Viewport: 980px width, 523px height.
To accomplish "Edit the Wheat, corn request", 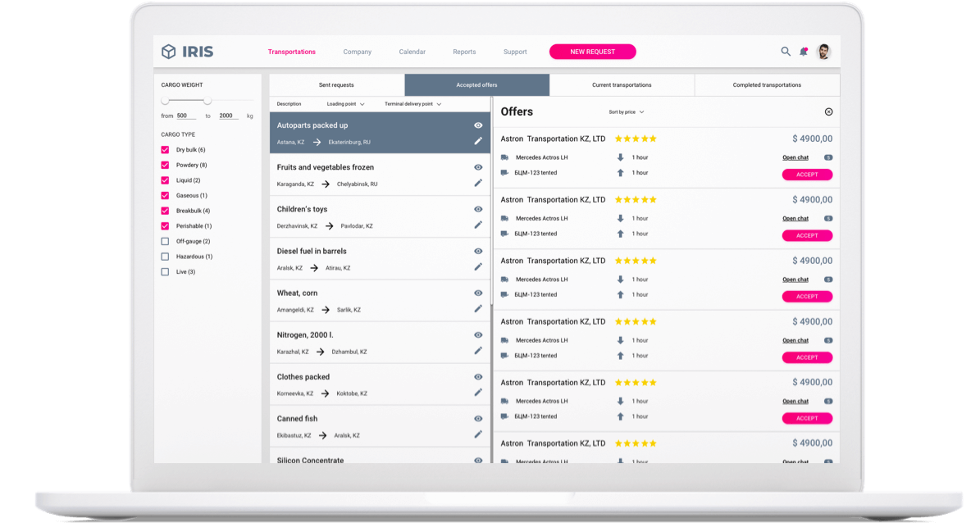I will pyautogui.click(x=478, y=309).
